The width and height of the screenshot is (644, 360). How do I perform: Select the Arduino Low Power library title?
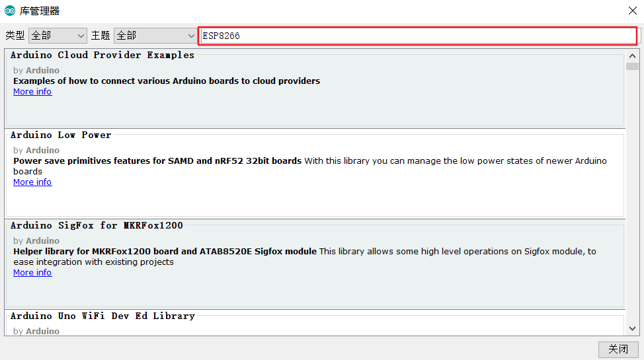[x=61, y=135]
